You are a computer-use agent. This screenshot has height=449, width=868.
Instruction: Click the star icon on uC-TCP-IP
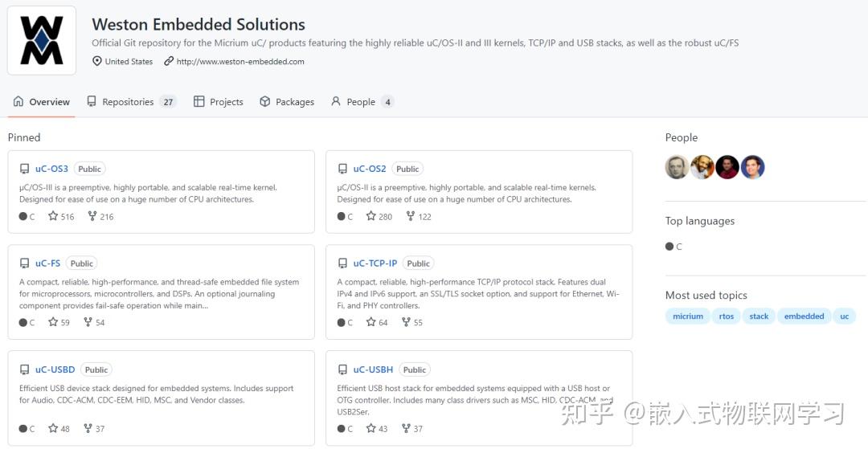click(371, 322)
